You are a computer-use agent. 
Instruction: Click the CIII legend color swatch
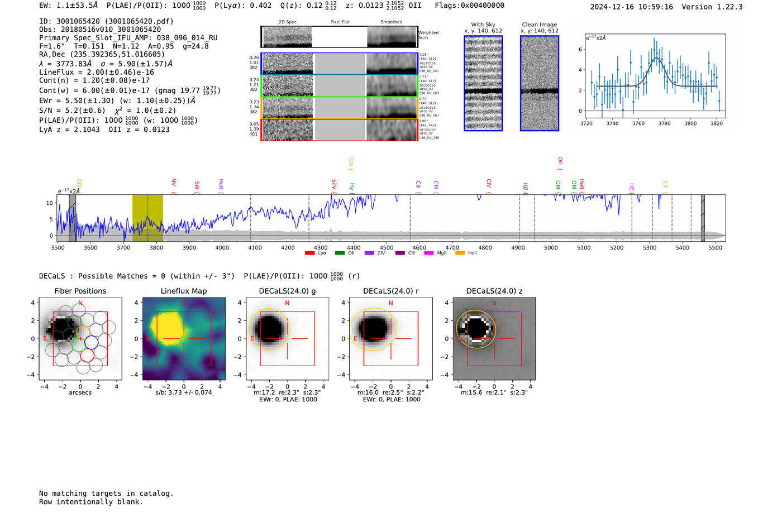[400, 253]
